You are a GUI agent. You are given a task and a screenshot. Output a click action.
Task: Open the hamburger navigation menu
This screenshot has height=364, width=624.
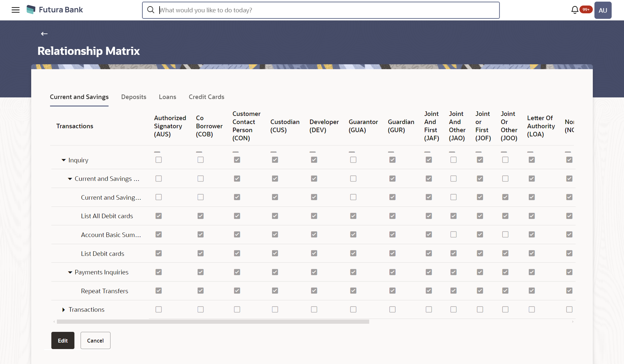click(x=15, y=10)
